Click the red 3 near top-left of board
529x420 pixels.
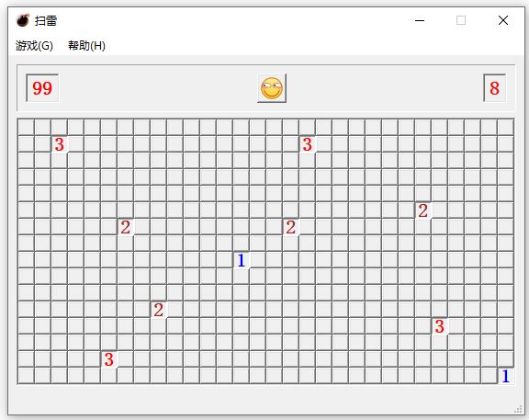click(x=59, y=144)
